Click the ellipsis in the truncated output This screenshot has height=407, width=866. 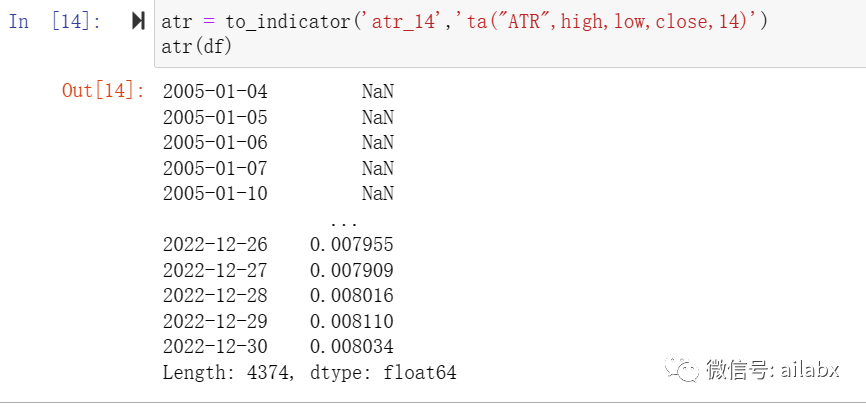[x=343, y=219]
